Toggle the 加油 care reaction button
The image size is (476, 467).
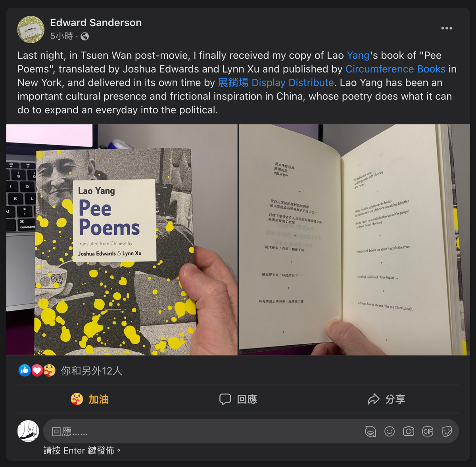click(90, 399)
